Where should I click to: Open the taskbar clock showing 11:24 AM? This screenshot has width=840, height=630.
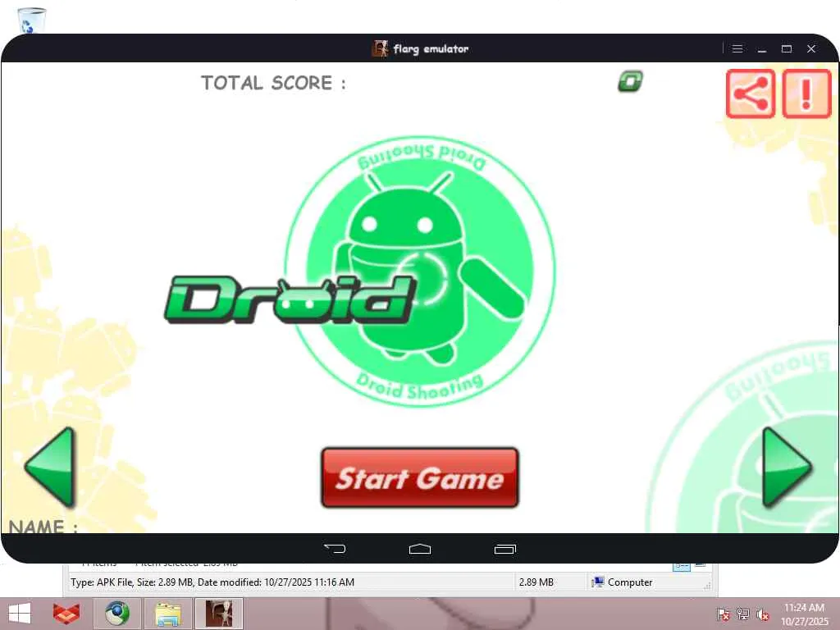click(x=804, y=614)
